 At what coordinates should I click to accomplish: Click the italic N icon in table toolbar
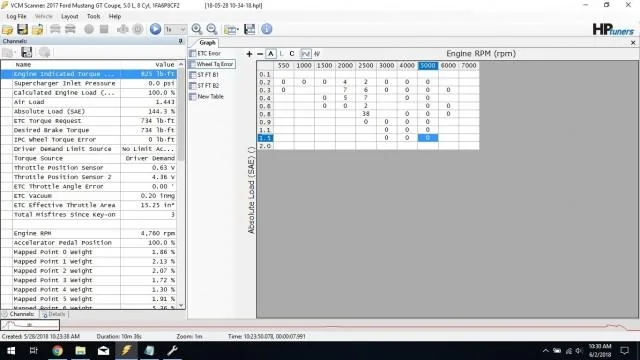(x=317, y=53)
